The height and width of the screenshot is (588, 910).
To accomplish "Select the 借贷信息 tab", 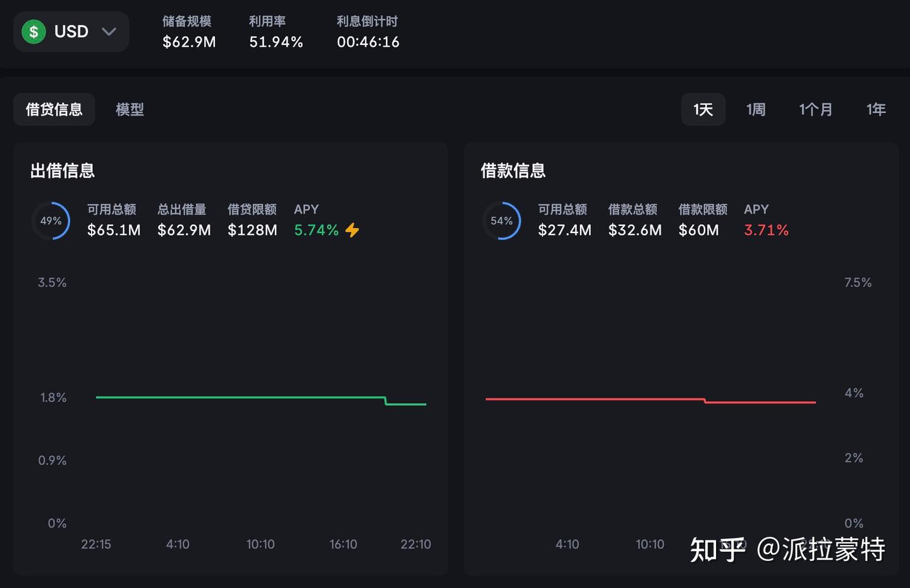I will click(x=54, y=109).
